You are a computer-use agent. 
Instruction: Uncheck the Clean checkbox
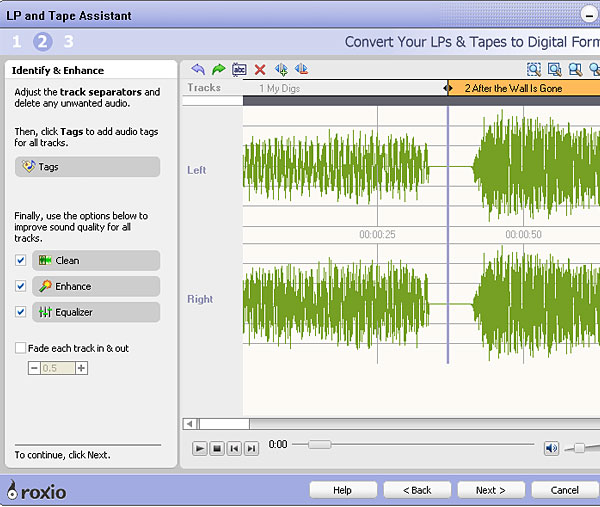coord(21,260)
